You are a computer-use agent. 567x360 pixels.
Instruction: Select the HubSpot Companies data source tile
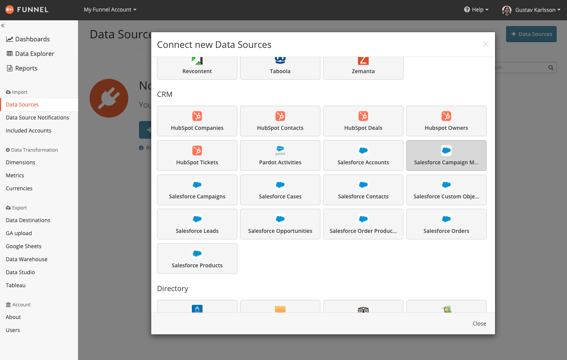pyautogui.click(x=197, y=121)
